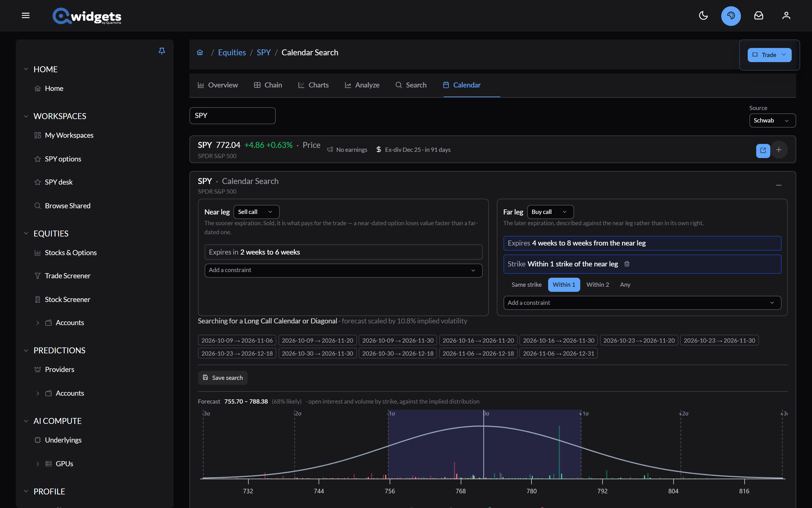Select expiry pair 2026-10-16 → 2026-11-20

click(x=478, y=341)
